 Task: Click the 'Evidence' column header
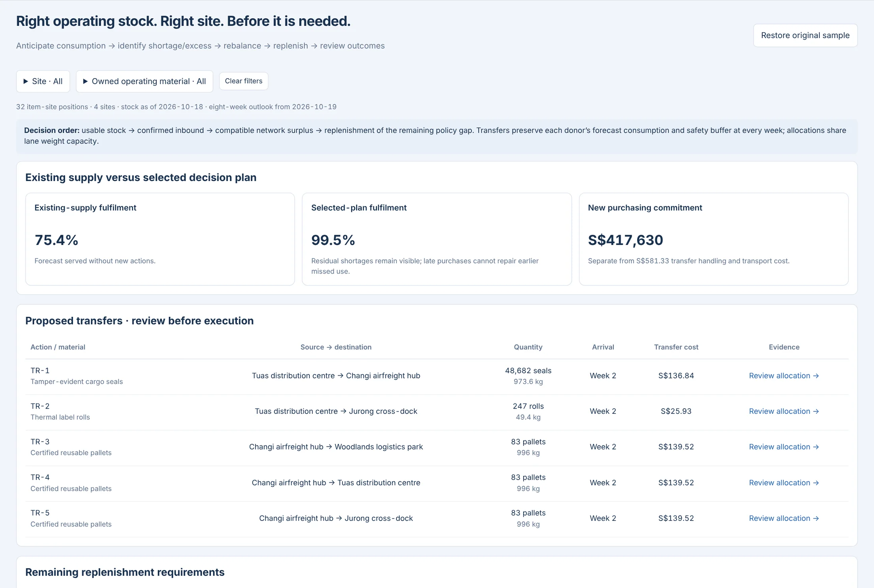click(784, 347)
